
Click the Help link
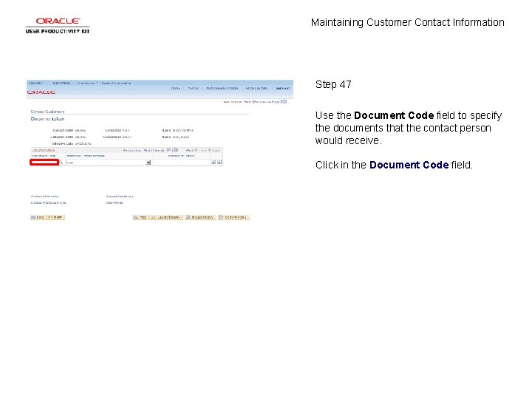(x=248, y=102)
